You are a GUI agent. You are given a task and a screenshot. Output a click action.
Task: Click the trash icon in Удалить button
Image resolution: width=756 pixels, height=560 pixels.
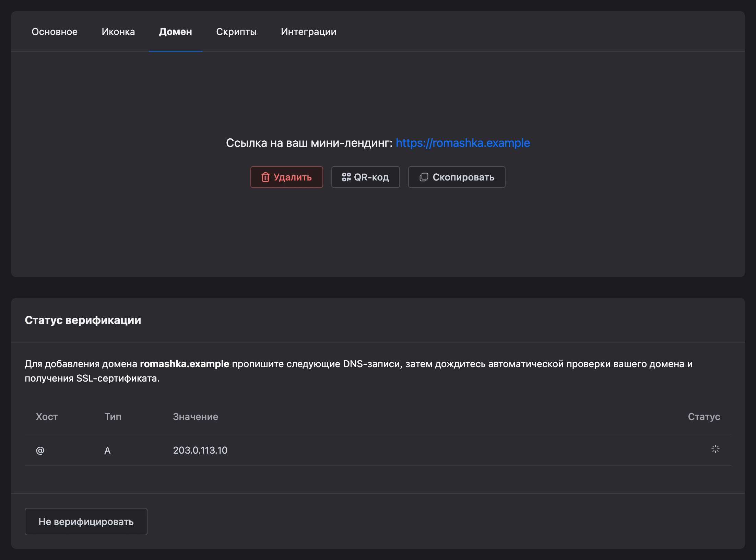(265, 177)
